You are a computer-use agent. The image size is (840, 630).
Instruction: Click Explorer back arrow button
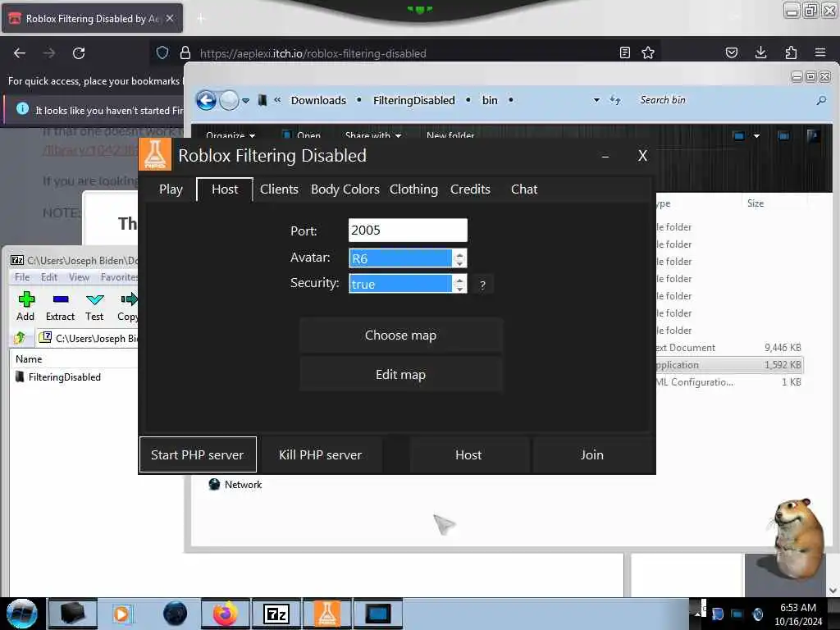point(206,100)
